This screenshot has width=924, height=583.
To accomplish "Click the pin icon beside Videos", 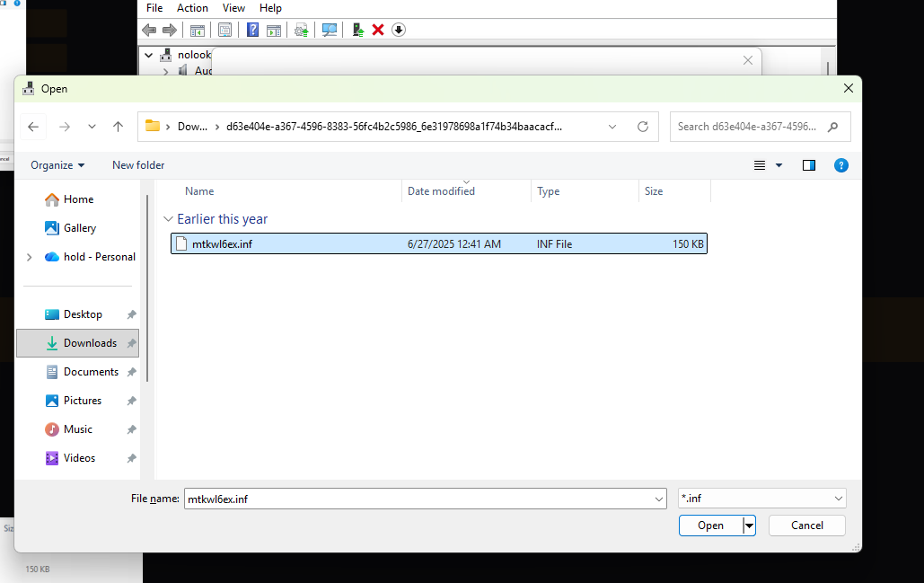I will (x=131, y=458).
